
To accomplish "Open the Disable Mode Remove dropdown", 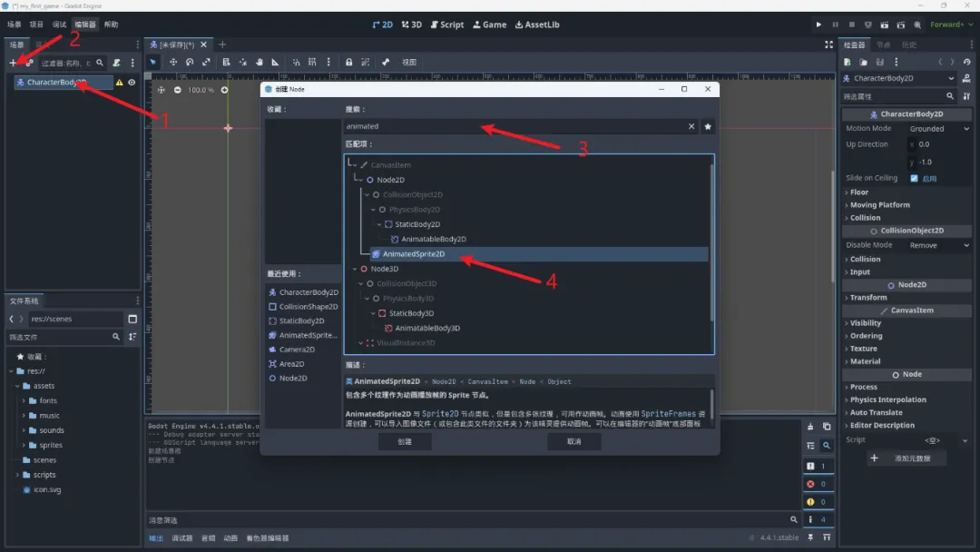I will tap(939, 245).
